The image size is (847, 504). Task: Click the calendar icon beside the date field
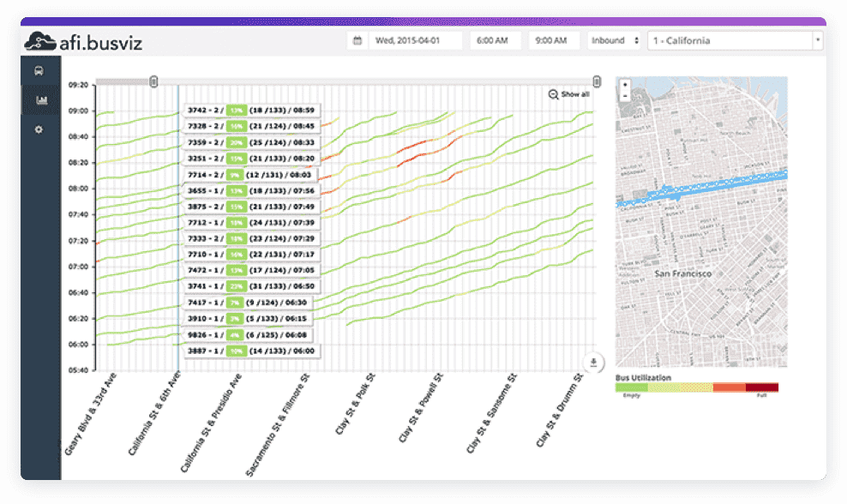tap(357, 39)
